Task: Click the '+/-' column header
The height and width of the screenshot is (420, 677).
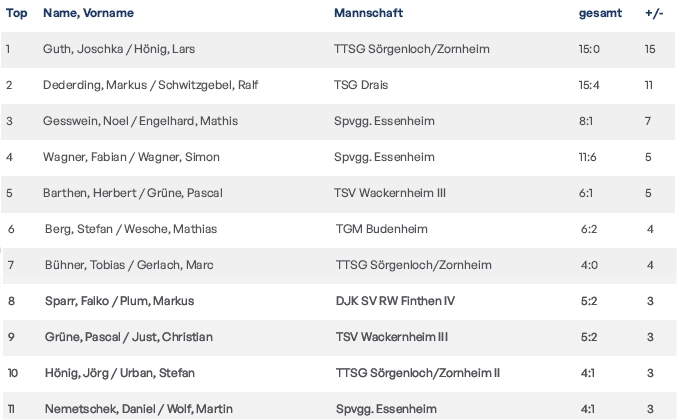Action: click(655, 14)
